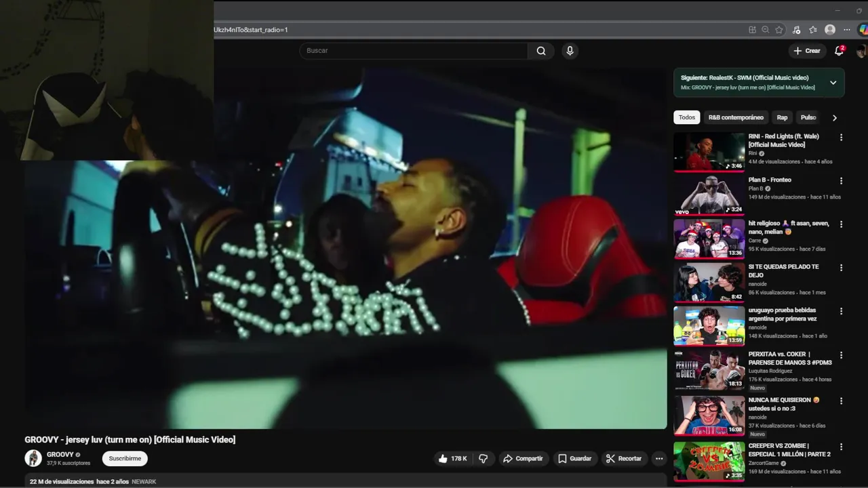Click the main video player area
The height and width of the screenshot is (488, 868).
pyautogui.click(x=346, y=248)
